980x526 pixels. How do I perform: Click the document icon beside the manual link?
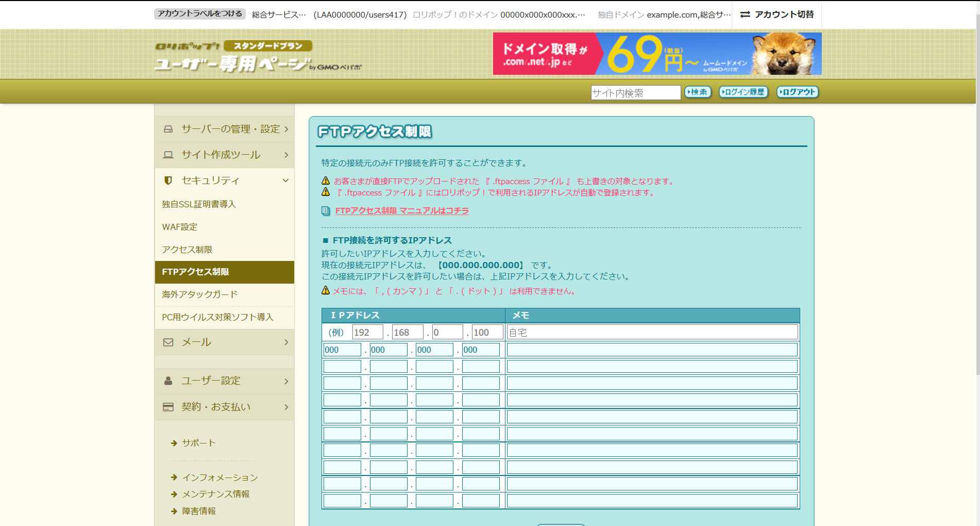point(326,211)
